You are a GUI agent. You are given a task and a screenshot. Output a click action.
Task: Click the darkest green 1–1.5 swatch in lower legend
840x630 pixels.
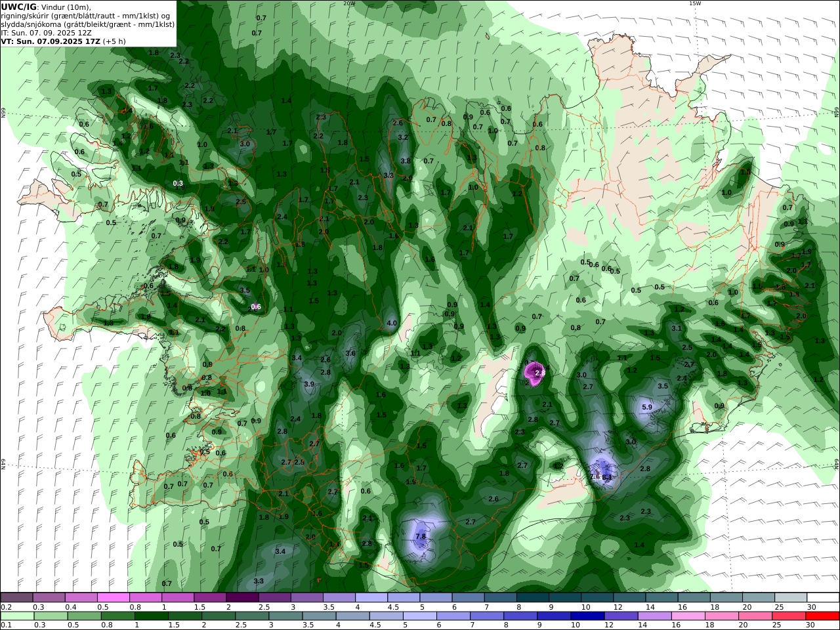[151, 616]
